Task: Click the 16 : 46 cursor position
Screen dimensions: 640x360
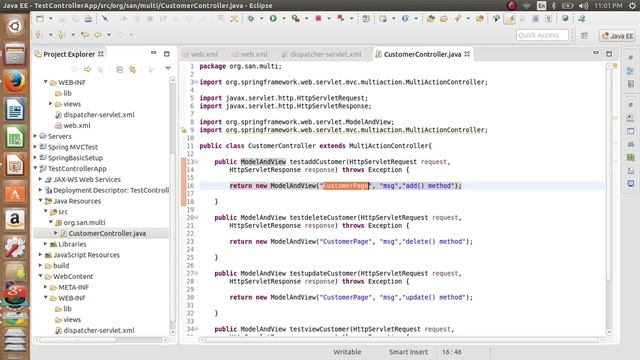Action: click(451, 352)
